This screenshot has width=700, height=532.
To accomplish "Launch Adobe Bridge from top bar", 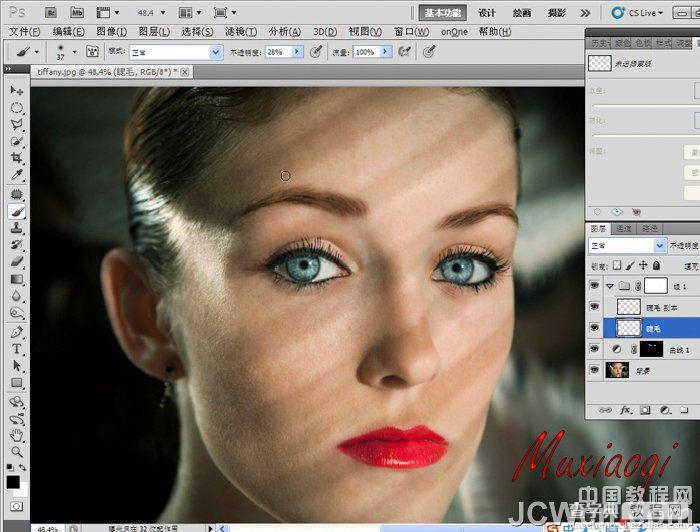I will [50, 13].
